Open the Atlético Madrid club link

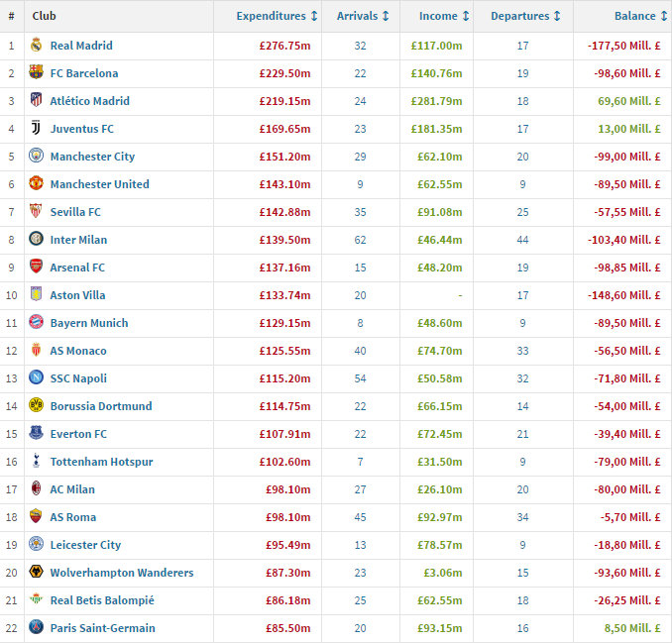pyautogui.click(x=89, y=101)
